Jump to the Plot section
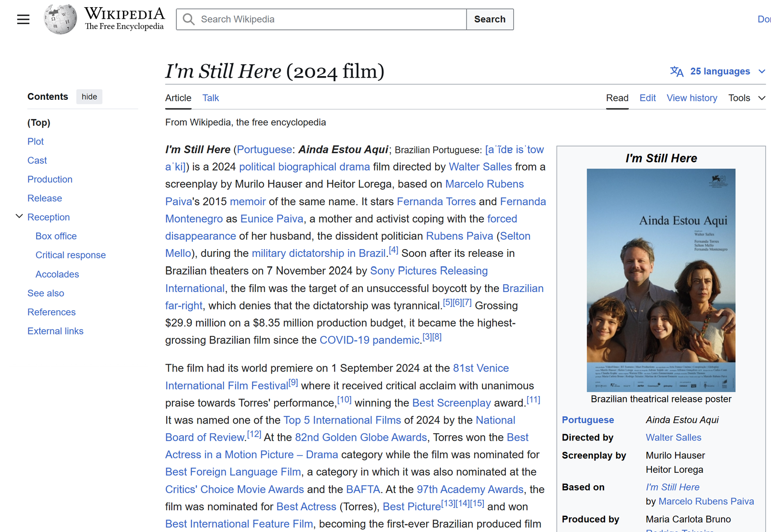The image size is (771, 532). [x=36, y=142]
